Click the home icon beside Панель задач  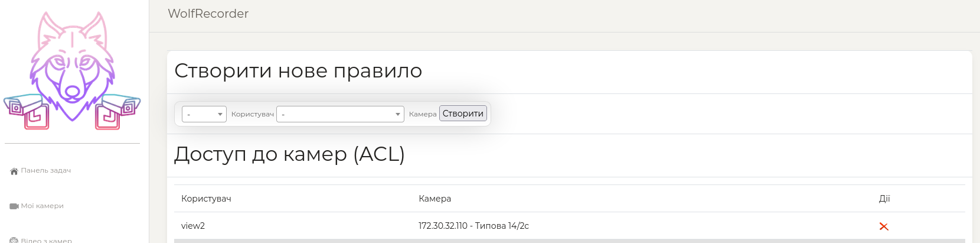pos(14,171)
